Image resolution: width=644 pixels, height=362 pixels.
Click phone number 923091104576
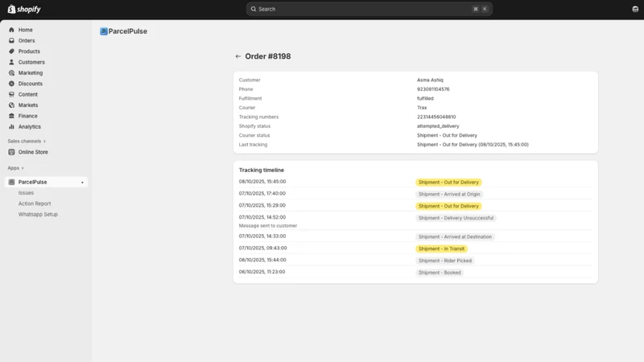pyautogui.click(x=433, y=89)
